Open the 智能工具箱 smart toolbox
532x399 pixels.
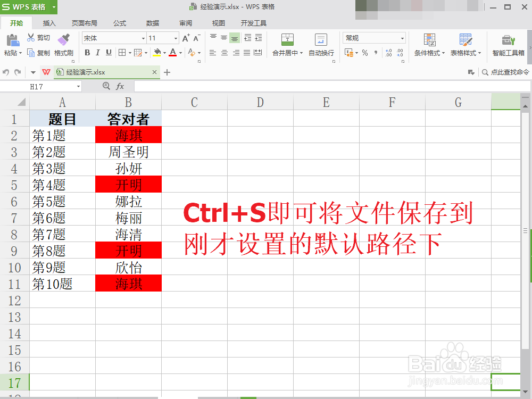tap(508, 45)
